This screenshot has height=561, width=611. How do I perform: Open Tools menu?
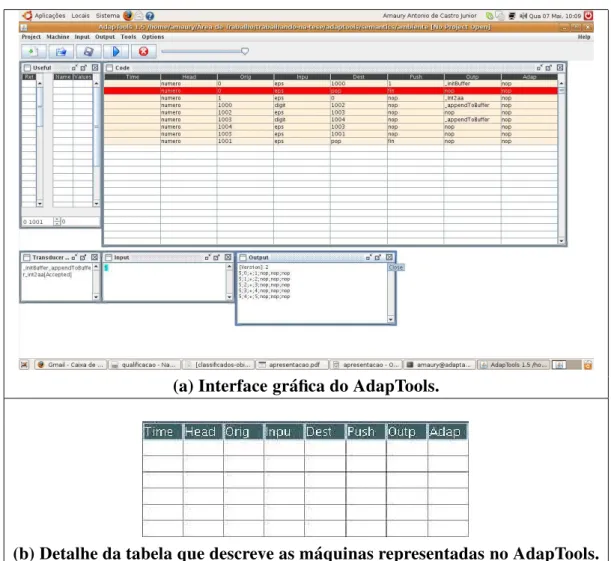click(x=128, y=37)
